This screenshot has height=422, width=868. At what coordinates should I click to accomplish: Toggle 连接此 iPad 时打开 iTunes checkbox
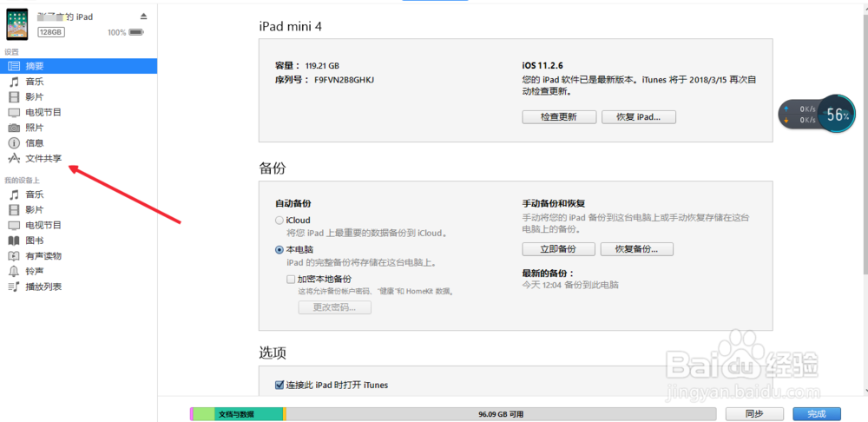(279, 385)
